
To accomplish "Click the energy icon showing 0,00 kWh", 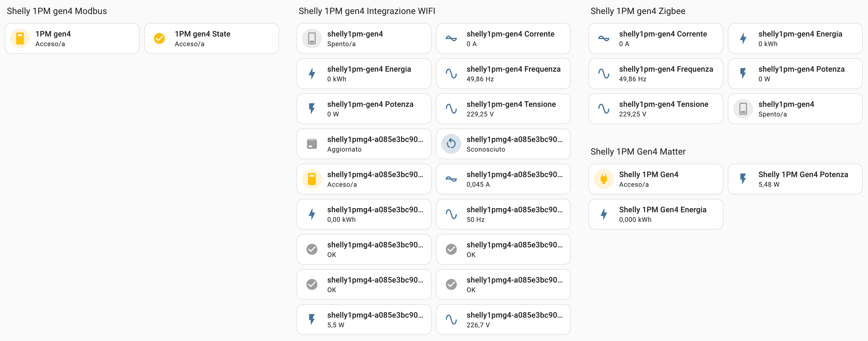I will [x=312, y=214].
